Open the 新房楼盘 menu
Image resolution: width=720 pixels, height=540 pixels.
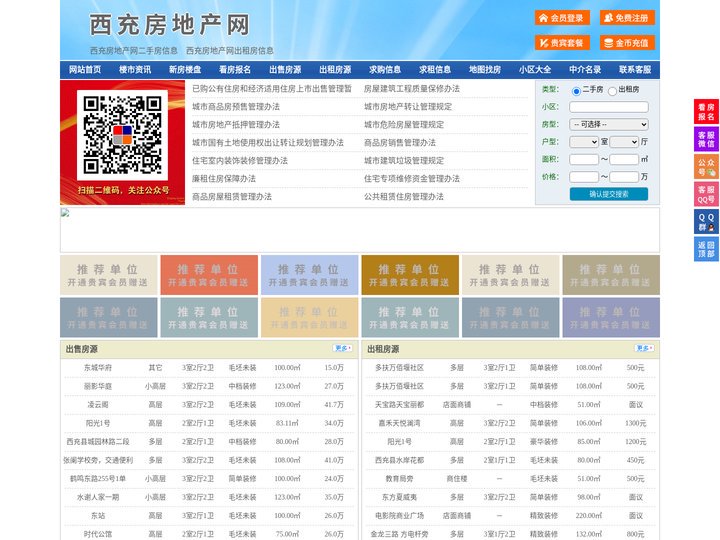point(185,70)
